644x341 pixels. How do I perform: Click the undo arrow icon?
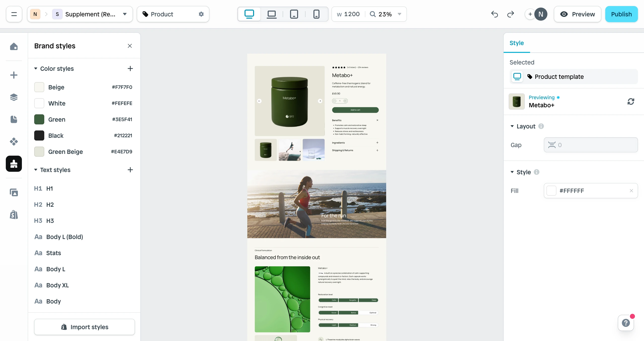[494, 14]
